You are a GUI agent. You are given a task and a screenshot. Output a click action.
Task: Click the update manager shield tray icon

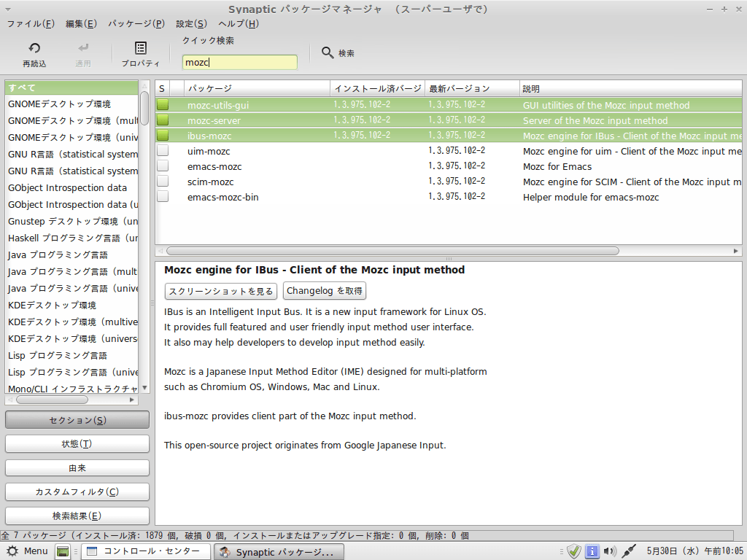click(x=574, y=551)
